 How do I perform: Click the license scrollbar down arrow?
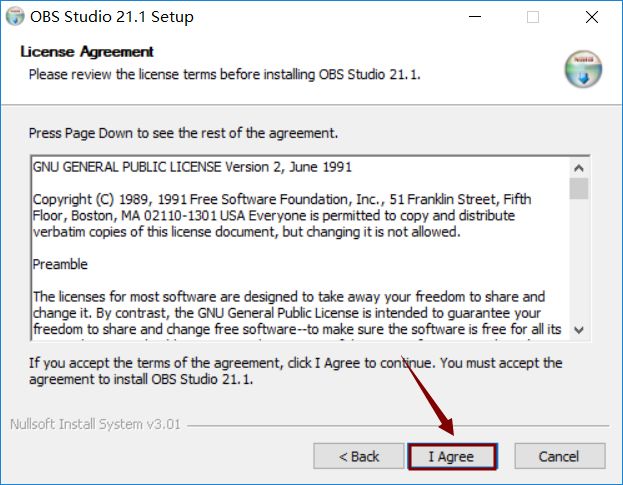pyautogui.click(x=578, y=330)
